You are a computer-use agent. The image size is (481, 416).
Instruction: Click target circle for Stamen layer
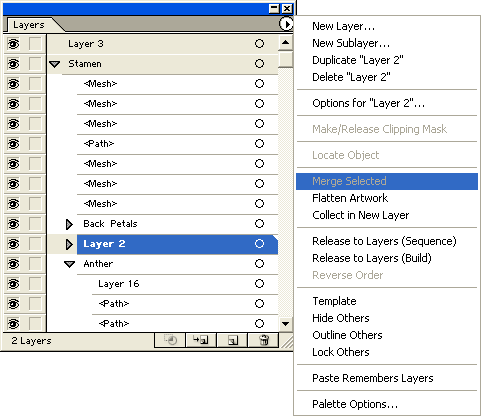pyautogui.click(x=259, y=64)
